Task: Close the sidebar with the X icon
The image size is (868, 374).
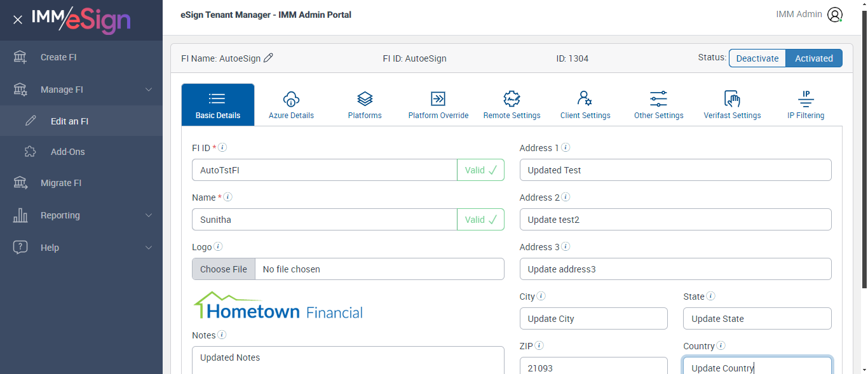Action: point(18,20)
